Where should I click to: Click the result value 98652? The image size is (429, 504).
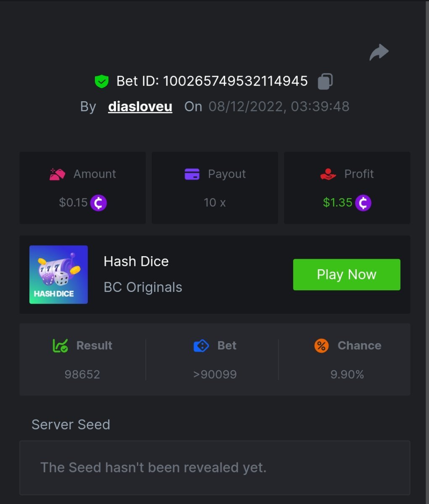[82, 374]
